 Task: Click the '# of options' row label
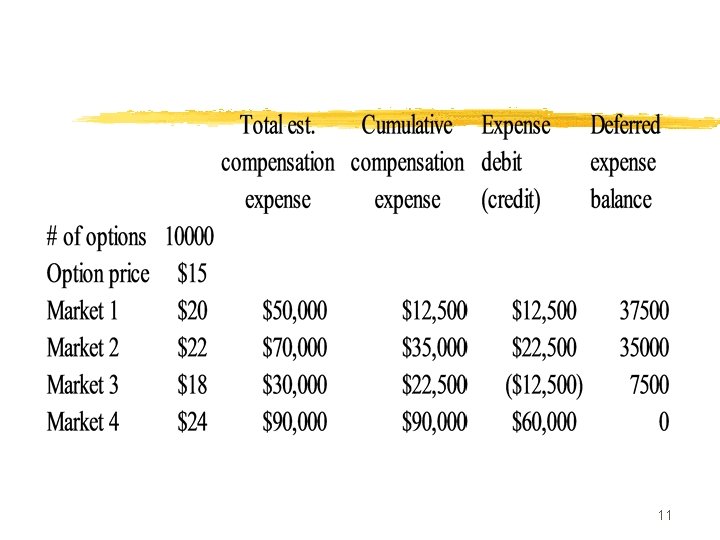96,237
